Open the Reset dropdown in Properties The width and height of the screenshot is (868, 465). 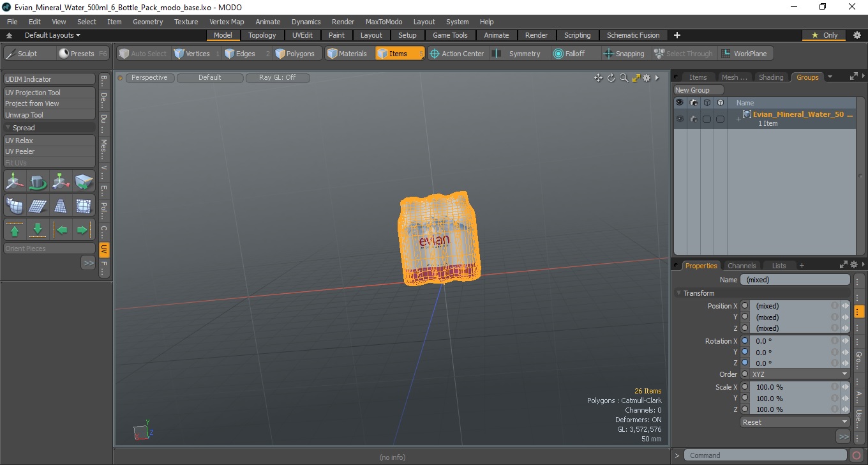(795, 422)
